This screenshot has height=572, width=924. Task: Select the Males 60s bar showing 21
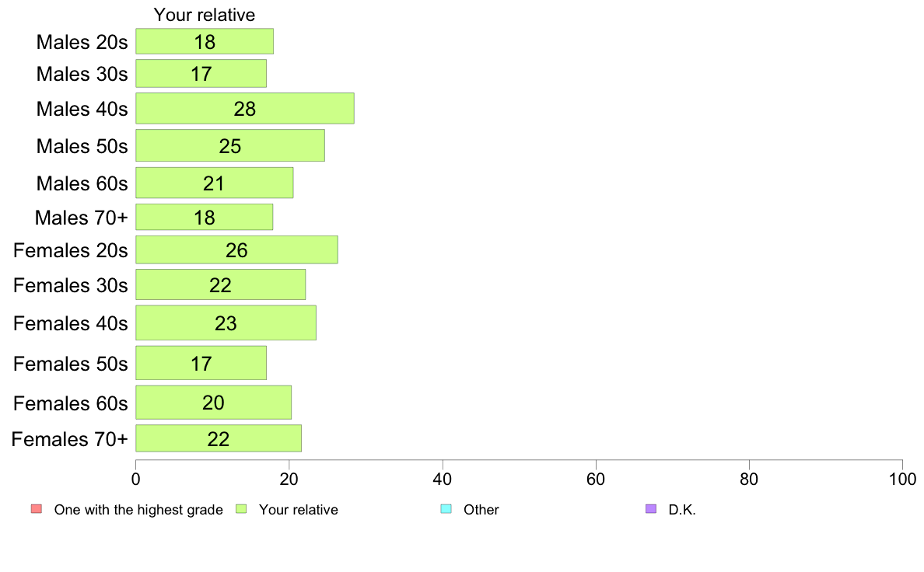215,183
